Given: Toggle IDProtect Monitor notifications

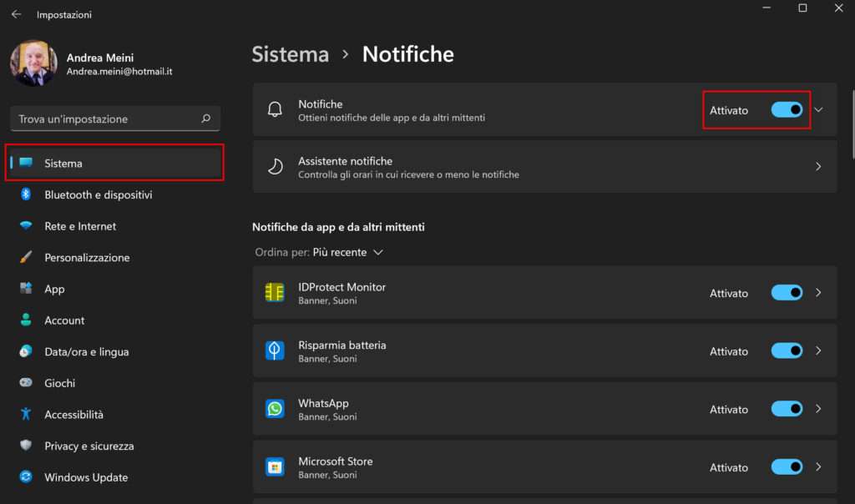Looking at the screenshot, I should pos(787,293).
